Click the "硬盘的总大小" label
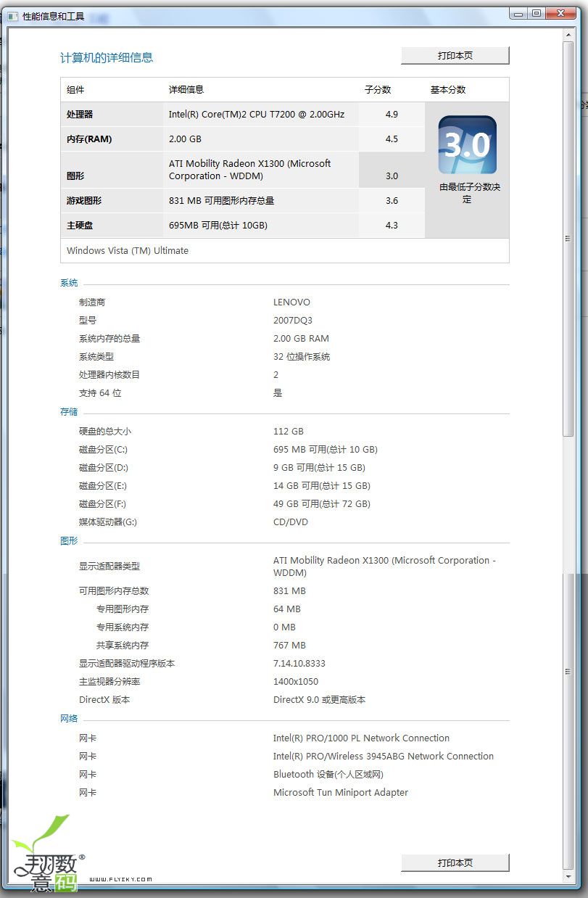Image resolution: width=588 pixels, height=898 pixels. tap(105, 432)
